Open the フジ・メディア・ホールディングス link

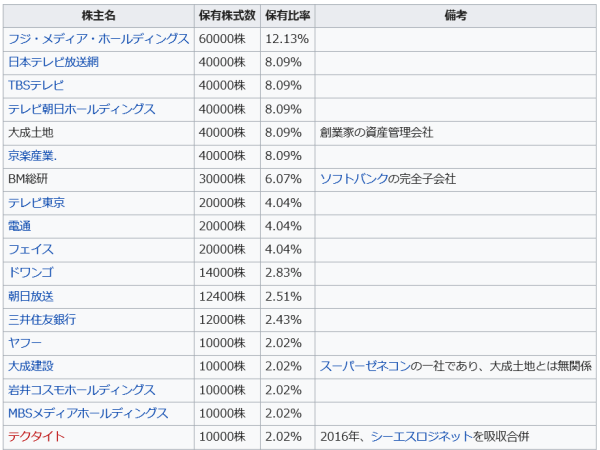pos(98,39)
